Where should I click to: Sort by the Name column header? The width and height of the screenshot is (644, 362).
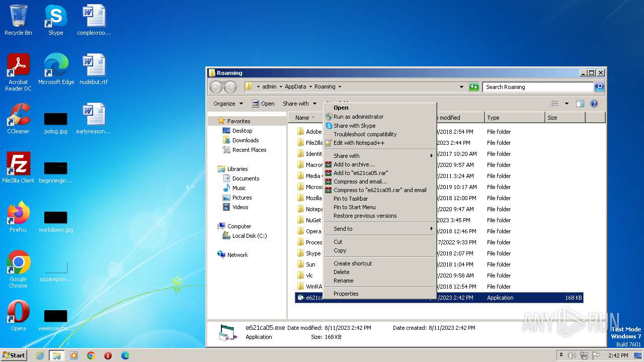coord(306,118)
